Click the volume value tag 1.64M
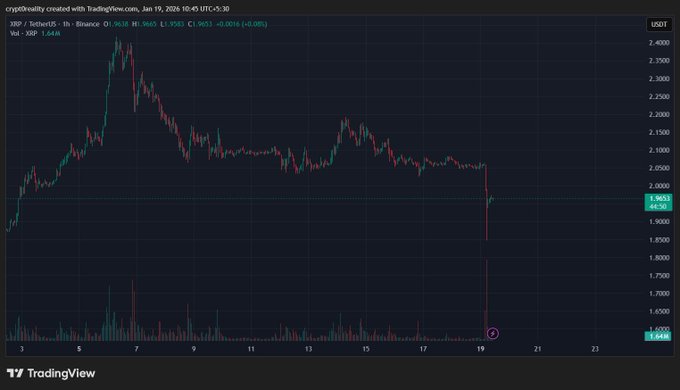 coord(658,336)
